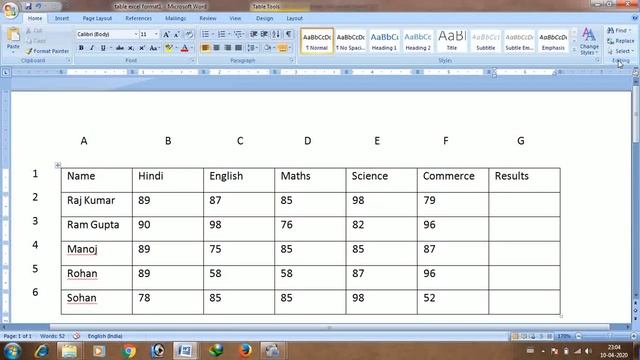Open File Explorer folder on taskbar
This screenshot has height=360, width=640.
(69, 351)
